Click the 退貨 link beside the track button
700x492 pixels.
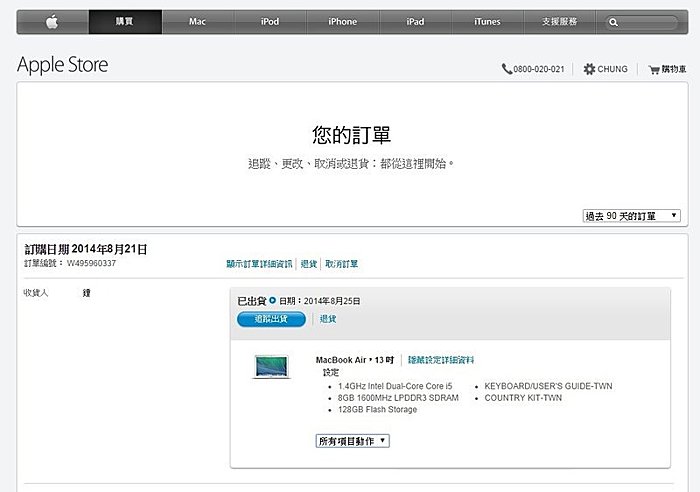pos(328,319)
